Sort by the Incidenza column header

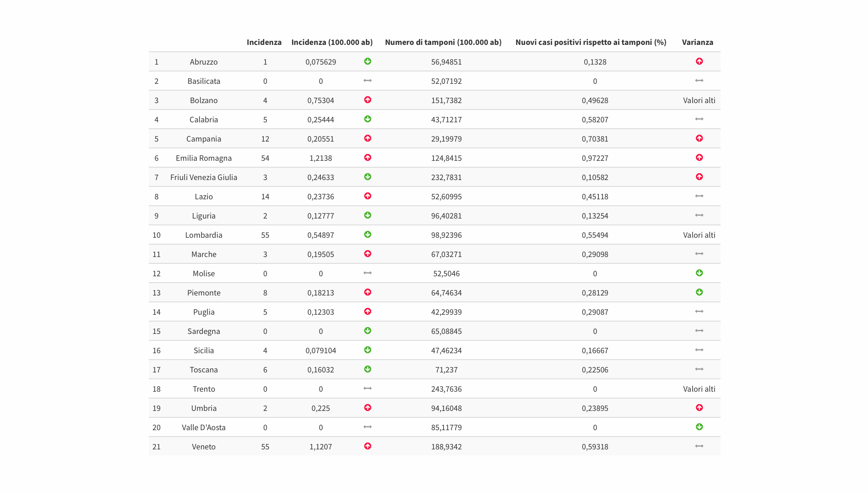pyautogui.click(x=264, y=42)
